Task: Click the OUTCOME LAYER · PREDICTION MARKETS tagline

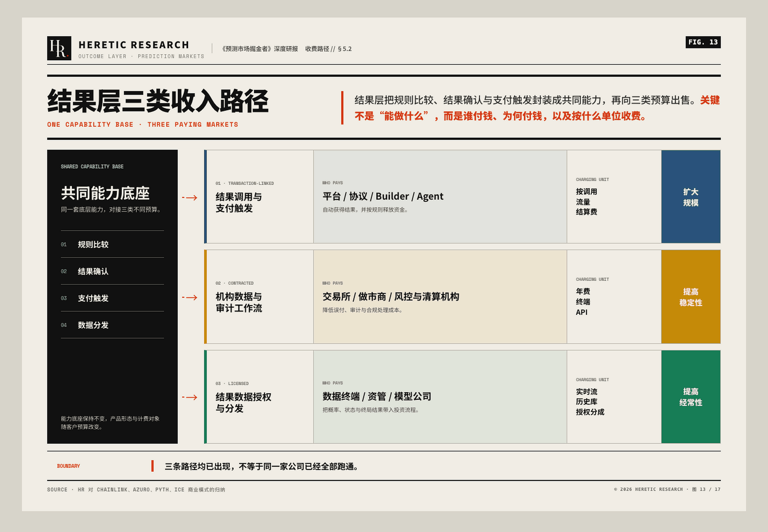Action: coord(141,56)
